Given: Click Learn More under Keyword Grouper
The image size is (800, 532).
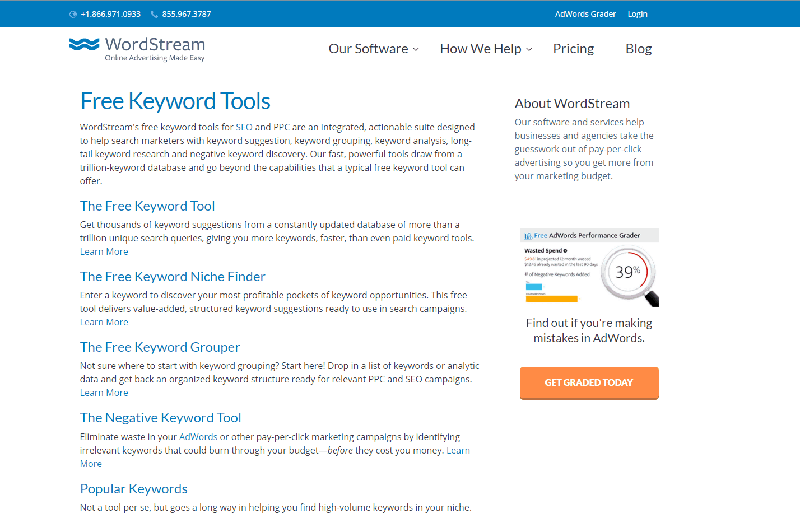Looking at the screenshot, I should [104, 393].
